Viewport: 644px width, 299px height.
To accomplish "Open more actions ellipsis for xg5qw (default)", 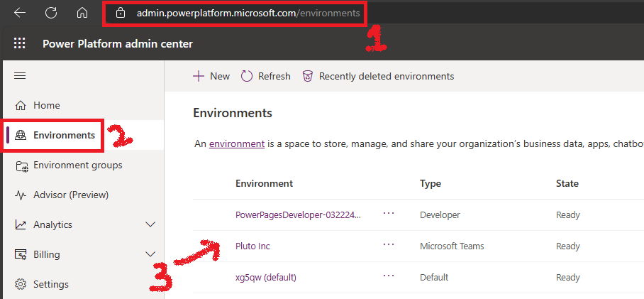I will 389,276.
